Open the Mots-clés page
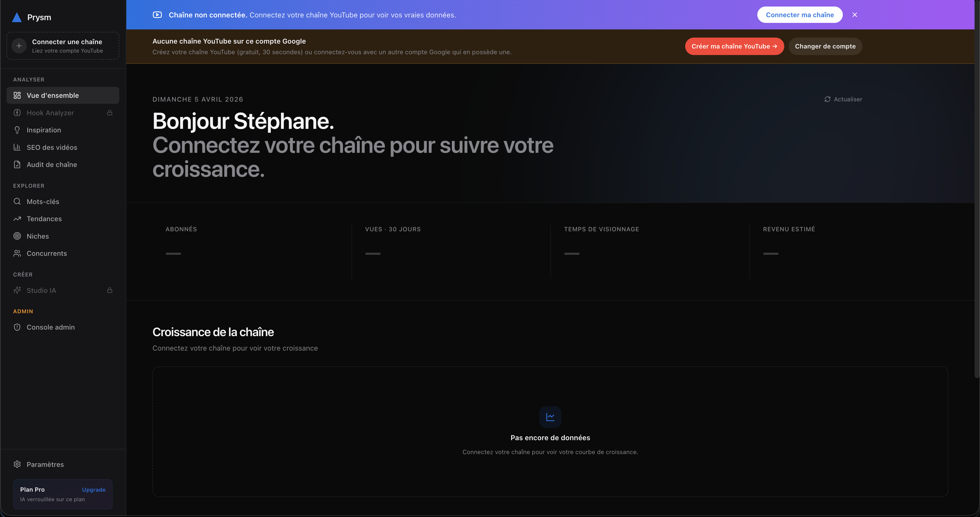 [43, 202]
